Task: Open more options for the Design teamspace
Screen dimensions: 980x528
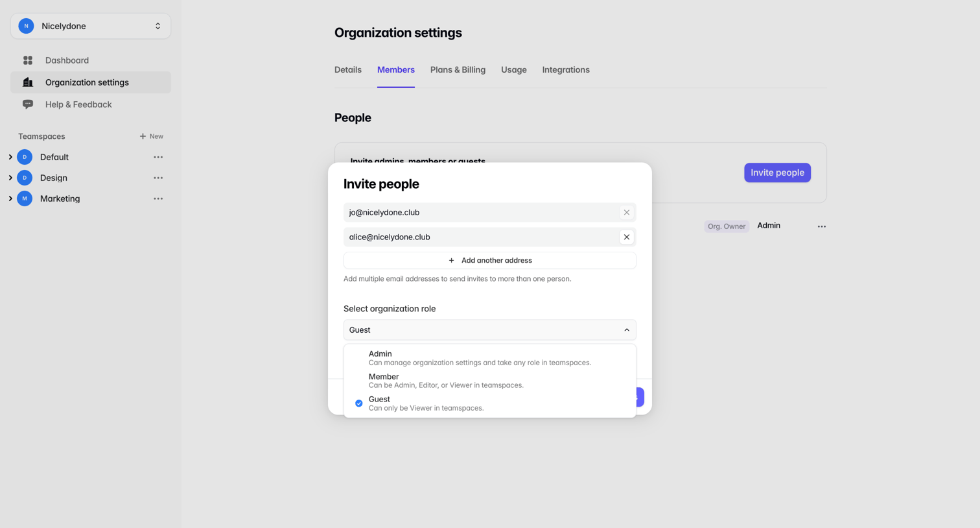Action: point(158,178)
